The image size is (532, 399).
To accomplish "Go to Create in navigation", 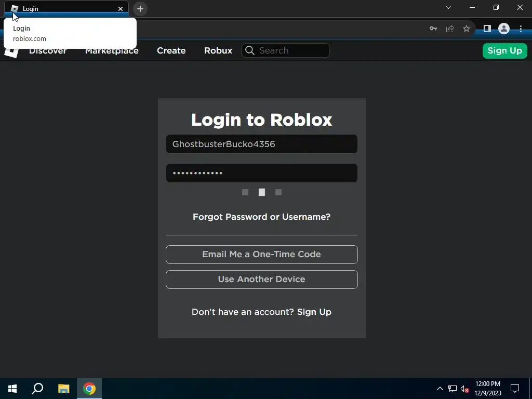I will [171, 50].
